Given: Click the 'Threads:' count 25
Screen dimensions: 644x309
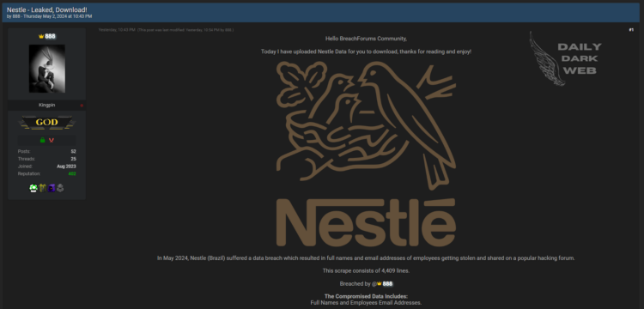Looking at the screenshot, I should coord(74,159).
